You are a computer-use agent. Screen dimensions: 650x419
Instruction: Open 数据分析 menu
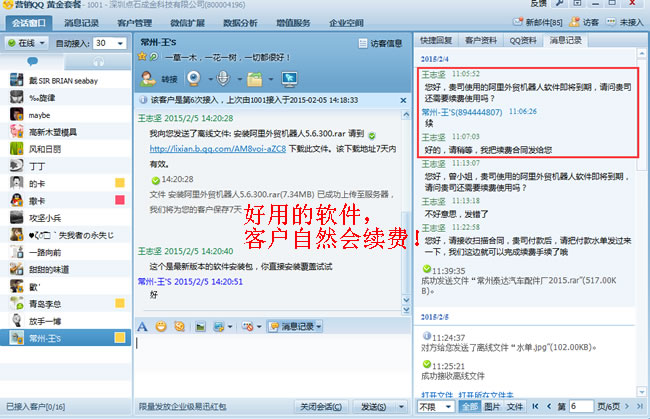click(240, 23)
